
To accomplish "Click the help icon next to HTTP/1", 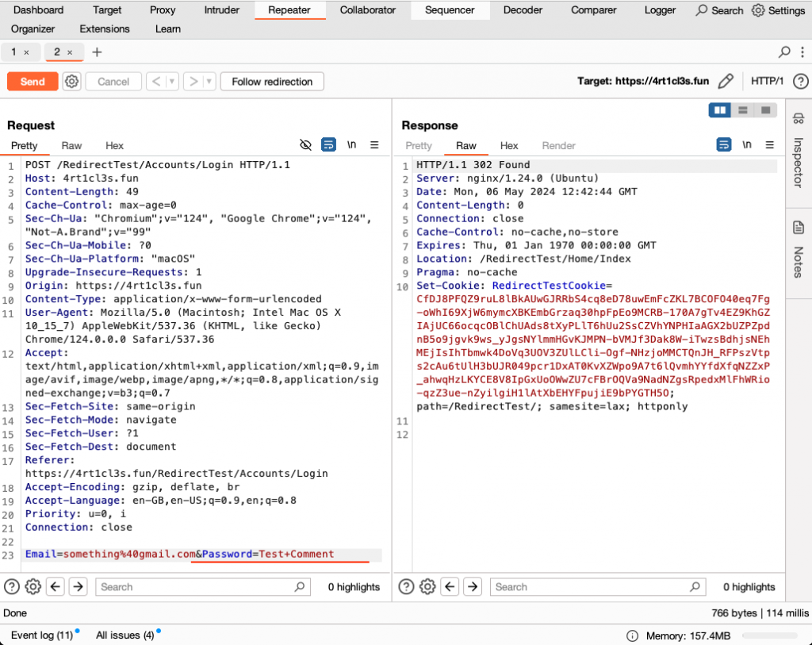I will point(800,81).
